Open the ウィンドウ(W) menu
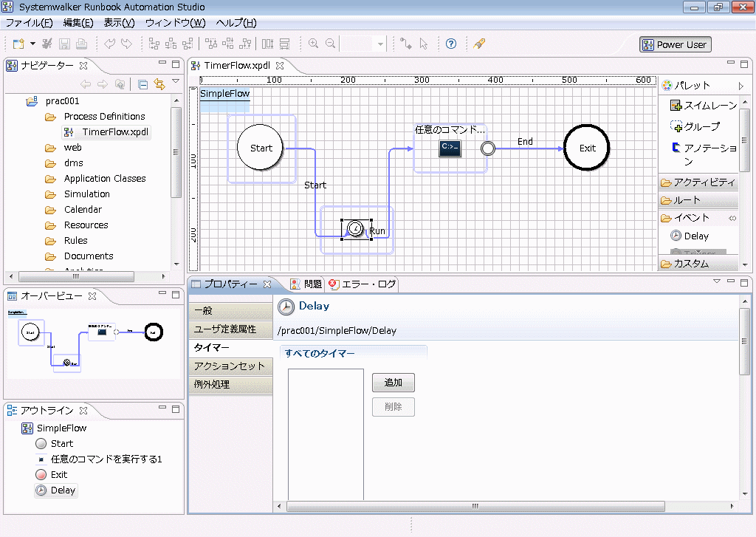Image resolution: width=756 pixels, height=537 pixels. [x=175, y=23]
